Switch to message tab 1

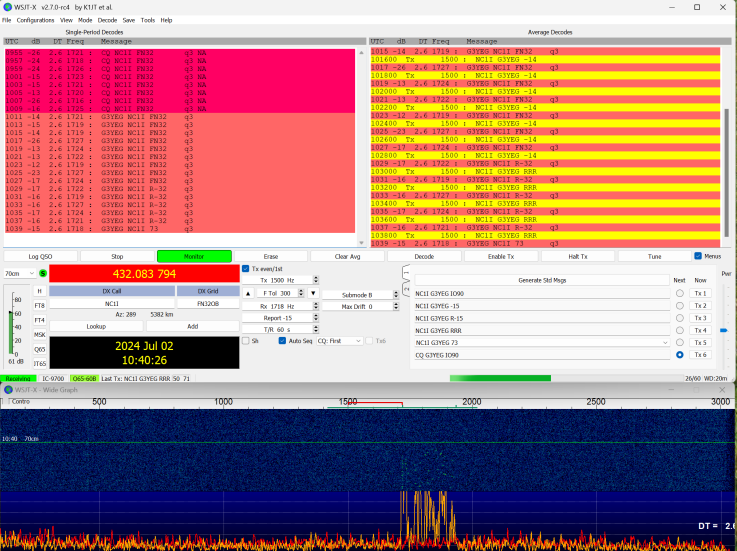(407, 273)
